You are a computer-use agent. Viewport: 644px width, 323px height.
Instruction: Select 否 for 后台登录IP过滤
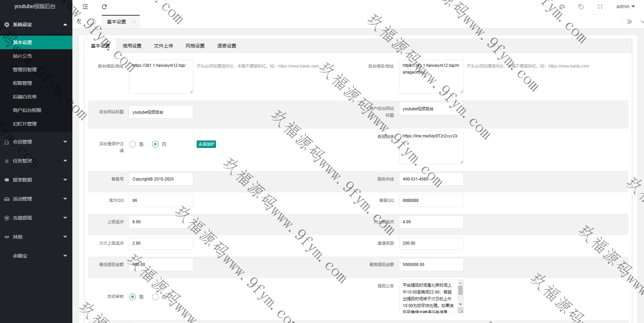pos(155,144)
